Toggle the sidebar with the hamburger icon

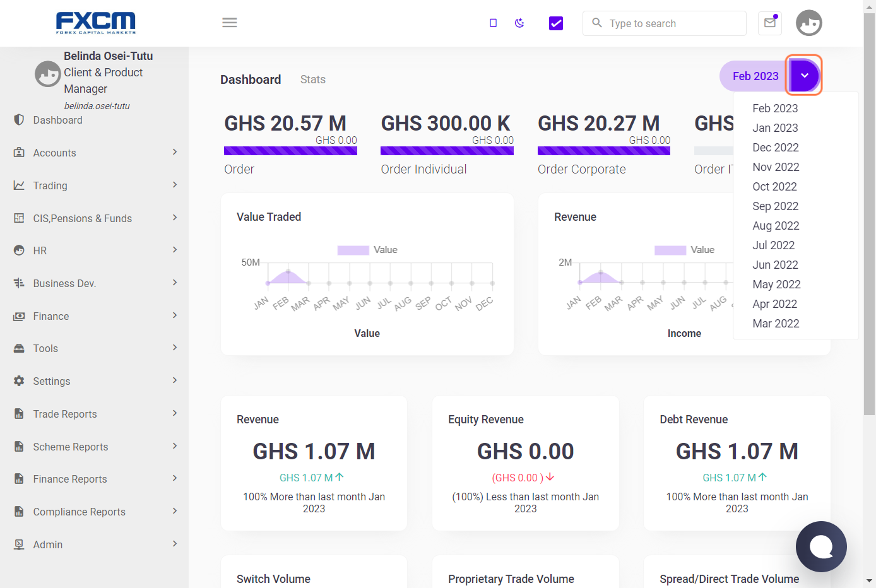[x=230, y=23]
